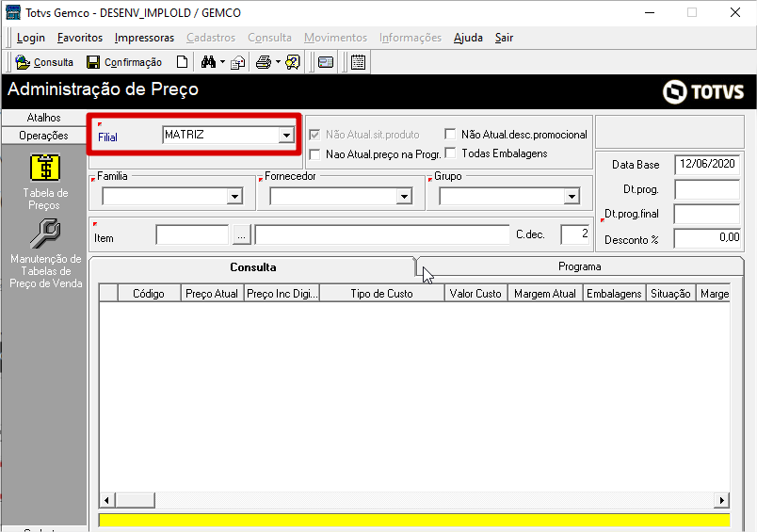This screenshot has height=532, width=757.
Task: Toggle Não Atual.sit.produto checkbox
Action: pos(314,135)
